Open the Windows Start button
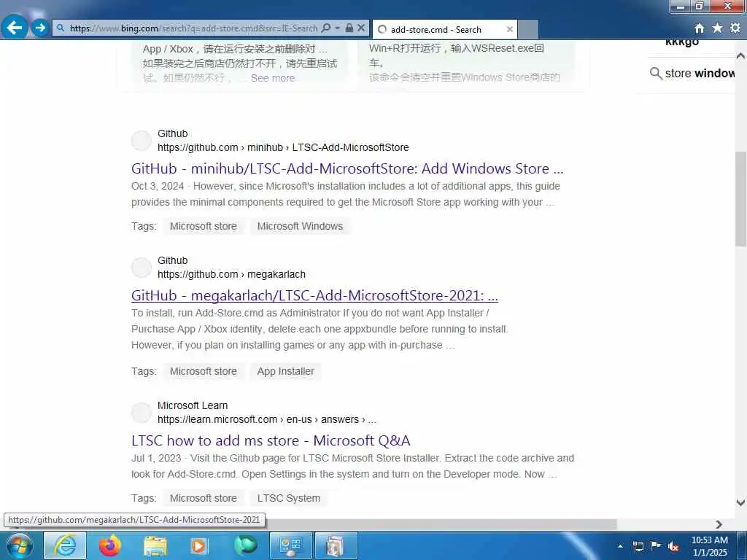Image resolution: width=747 pixels, height=560 pixels. (x=19, y=545)
